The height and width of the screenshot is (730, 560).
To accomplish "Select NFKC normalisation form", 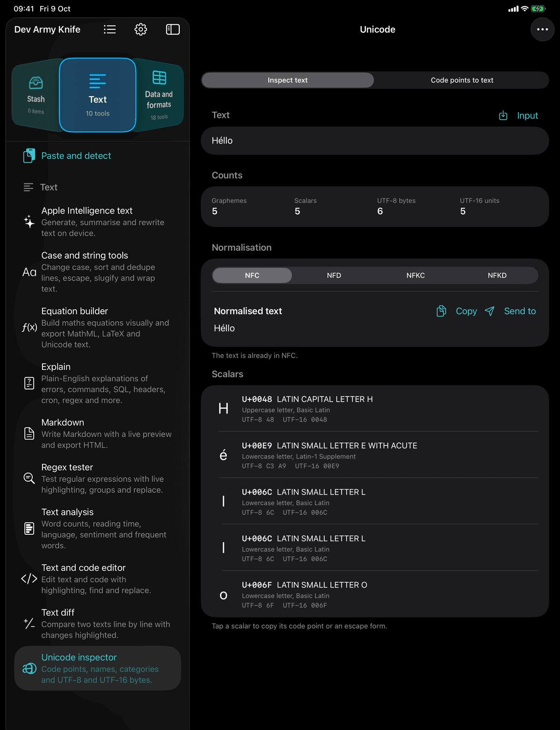I will click(416, 276).
